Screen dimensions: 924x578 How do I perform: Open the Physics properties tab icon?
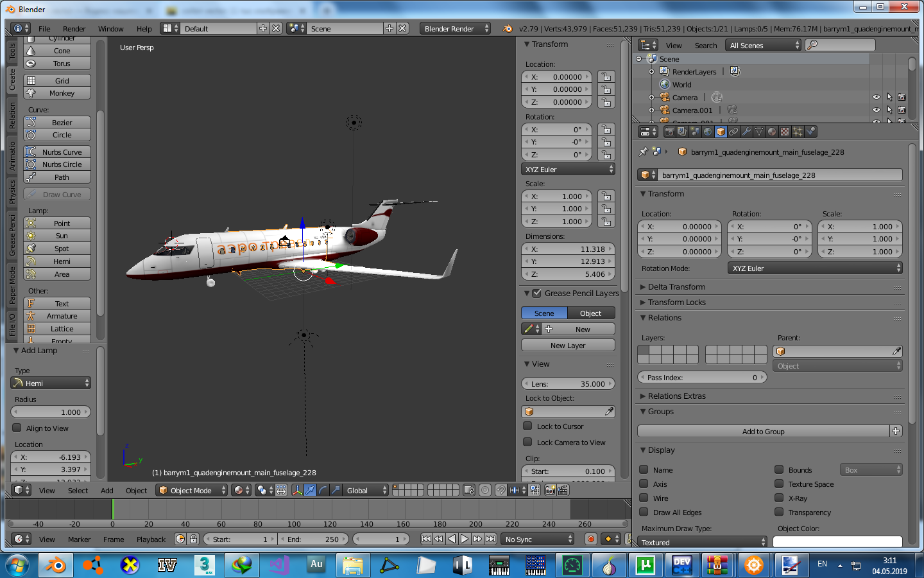[x=810, y=132]
